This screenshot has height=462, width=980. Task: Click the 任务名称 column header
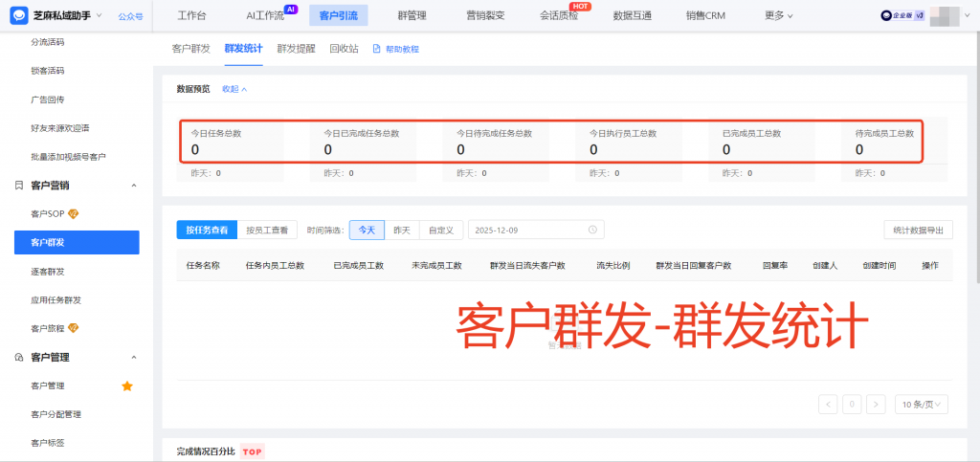(x=203, y=265)
